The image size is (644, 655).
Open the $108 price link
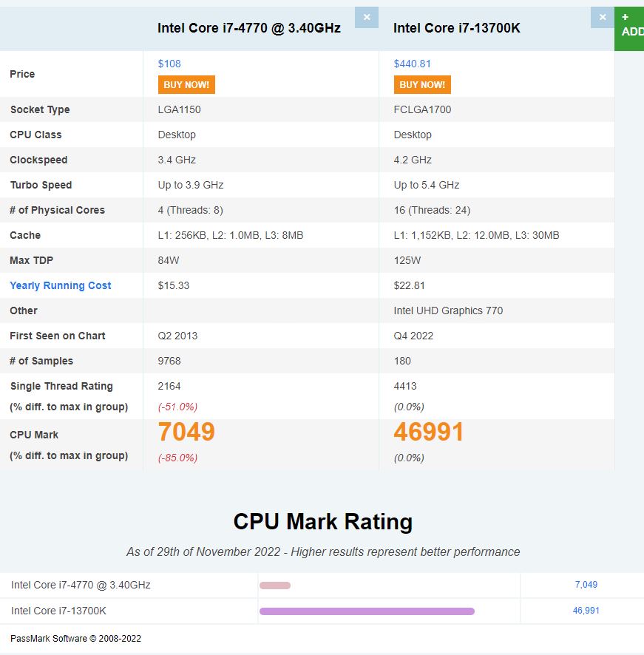(169, 64)
